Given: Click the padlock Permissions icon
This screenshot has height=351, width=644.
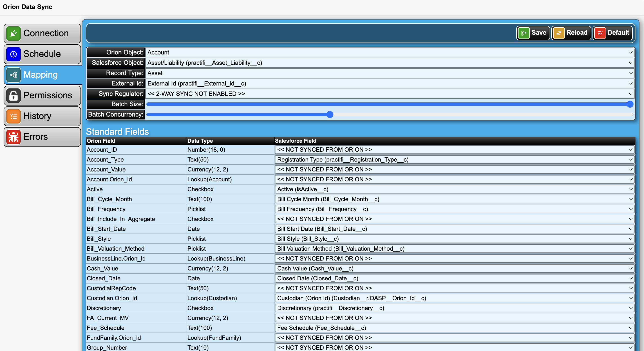Looking at the screenshot, I should coord(13,96).
